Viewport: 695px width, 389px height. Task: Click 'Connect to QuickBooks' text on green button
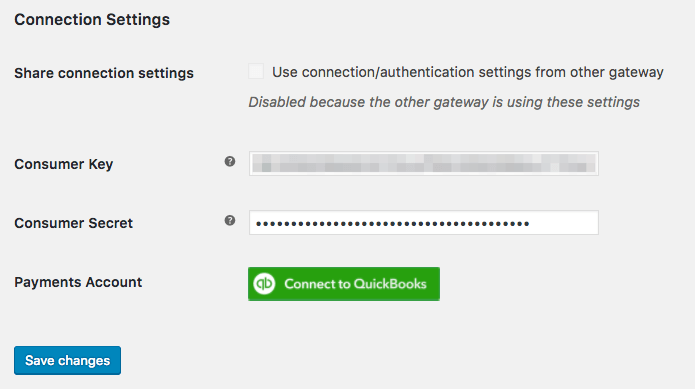pos(355,284)
